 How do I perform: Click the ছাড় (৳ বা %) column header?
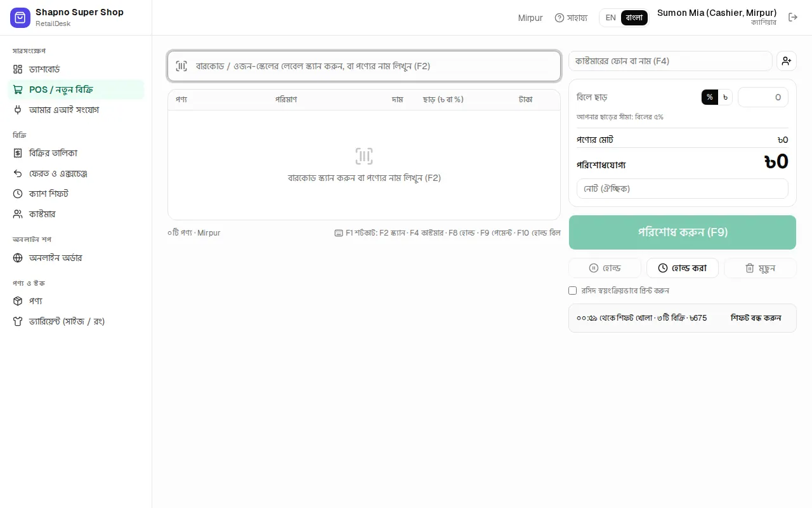443,100
